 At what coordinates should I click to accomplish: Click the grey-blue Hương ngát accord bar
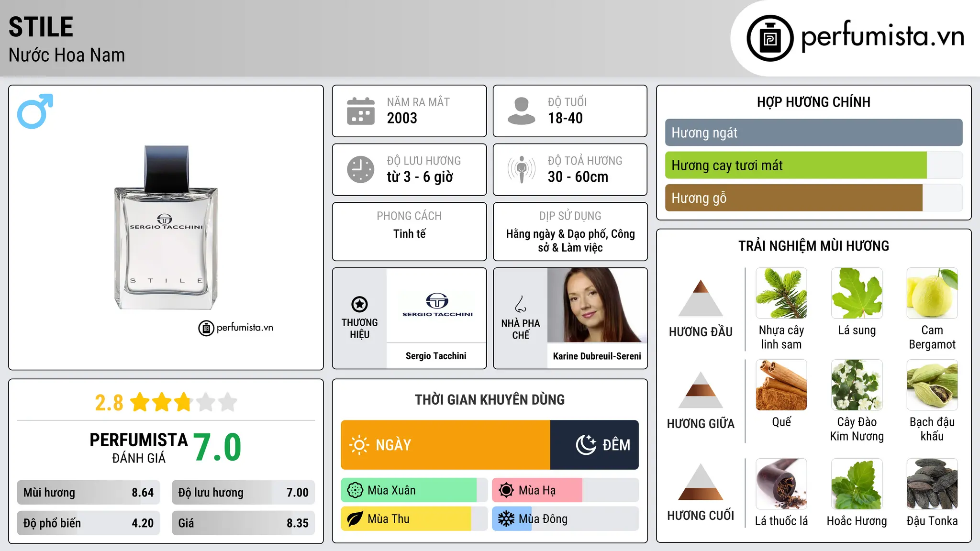pos(814,132)
